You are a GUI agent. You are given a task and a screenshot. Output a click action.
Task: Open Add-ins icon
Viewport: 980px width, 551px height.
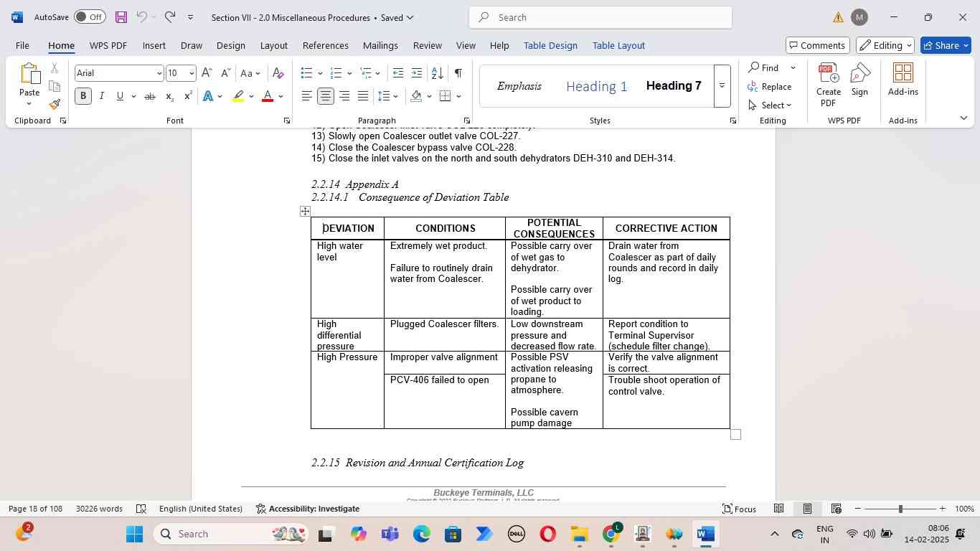pyautogui.click(x=903, y=80)
